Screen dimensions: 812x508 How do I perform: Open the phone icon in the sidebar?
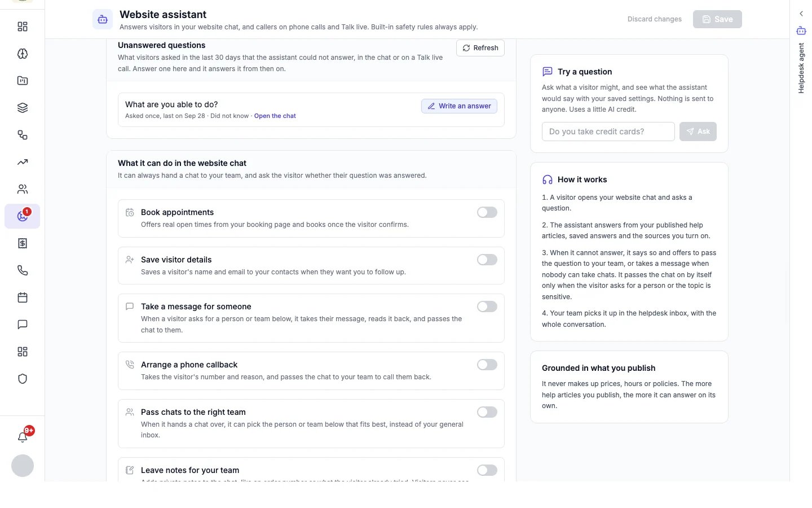click(23, 270)
